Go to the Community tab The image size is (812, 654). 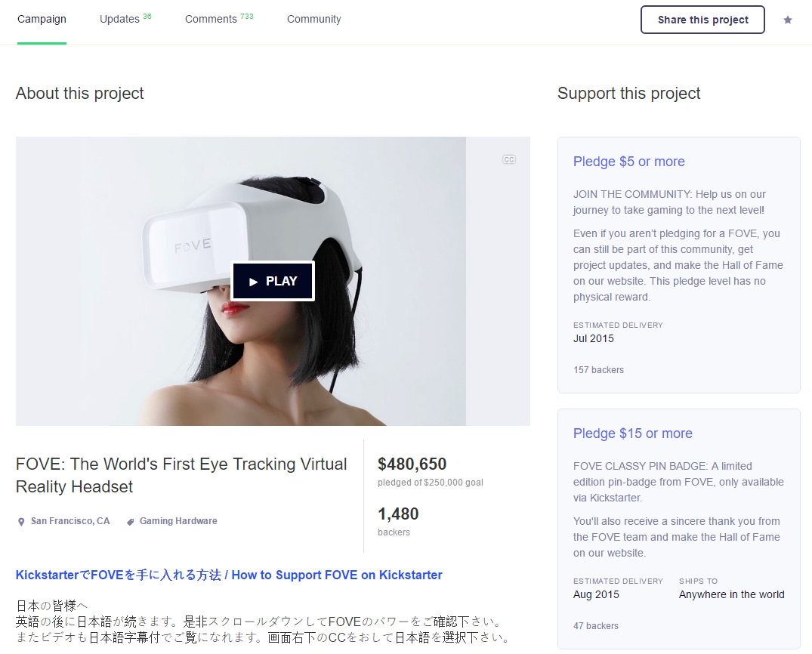point(313,20)
